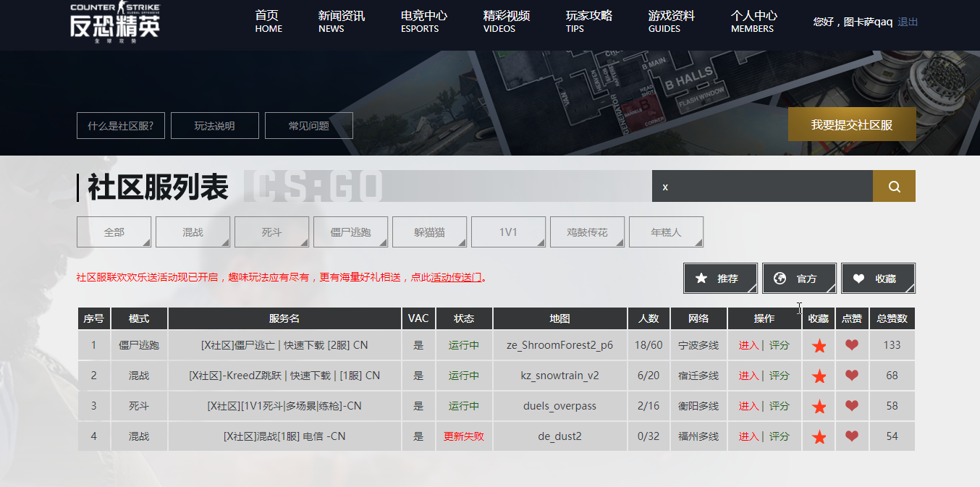Click the red star for the 僵尸逃亡 server row
The image size is (980, 487).
819,345
